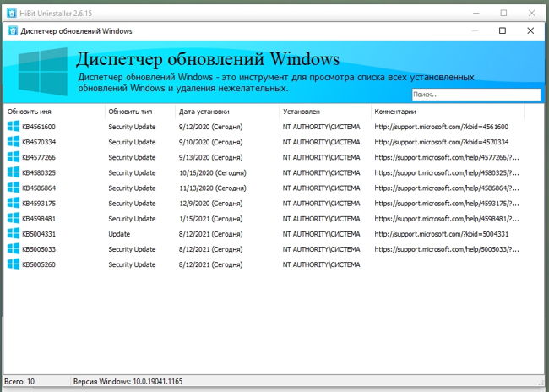Viewport: 549px width, 392px height.
Task: Click the support link containing help/4593175
Action: 447,204
